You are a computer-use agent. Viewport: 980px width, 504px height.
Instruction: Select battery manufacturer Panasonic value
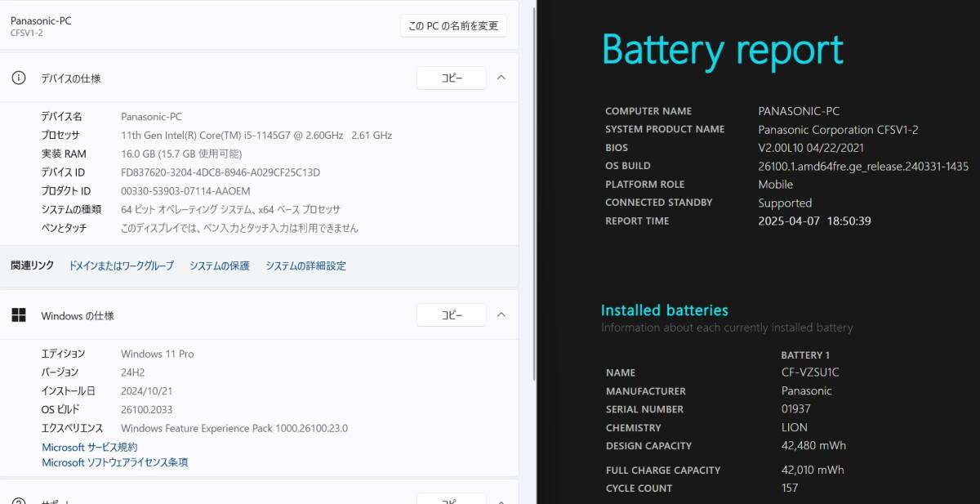(x=807, y=390)
